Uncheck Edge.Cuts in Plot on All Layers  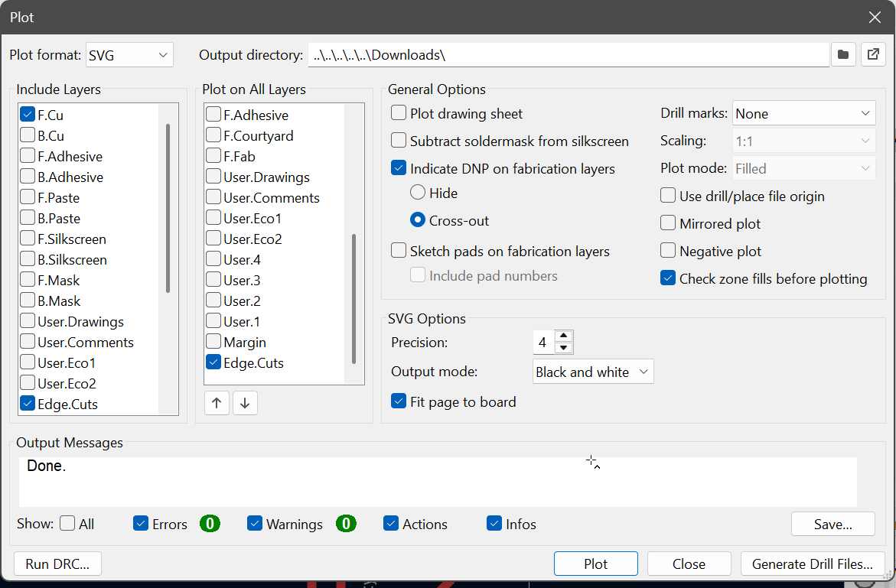[x=213, y=362]
